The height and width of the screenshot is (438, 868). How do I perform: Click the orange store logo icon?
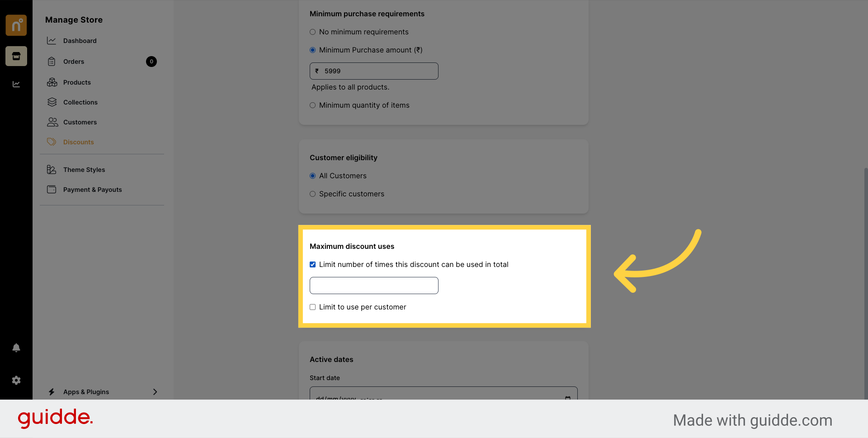16,25
